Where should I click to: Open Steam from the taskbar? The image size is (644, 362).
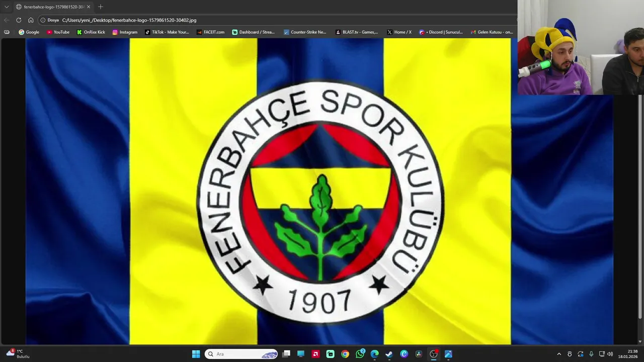point(389,354)
